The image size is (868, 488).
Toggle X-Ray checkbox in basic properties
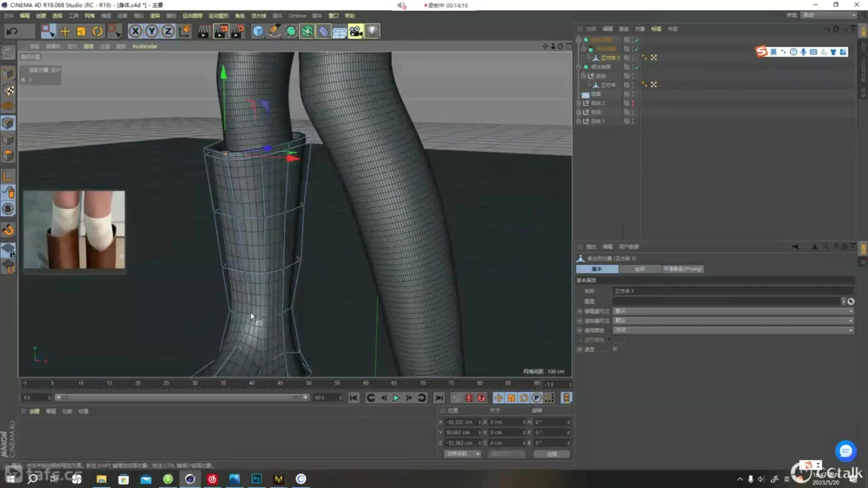click(615, 349)
